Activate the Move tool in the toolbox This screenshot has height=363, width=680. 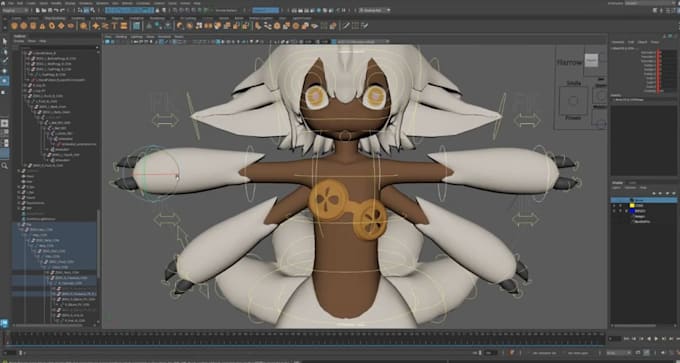(5, 71)
